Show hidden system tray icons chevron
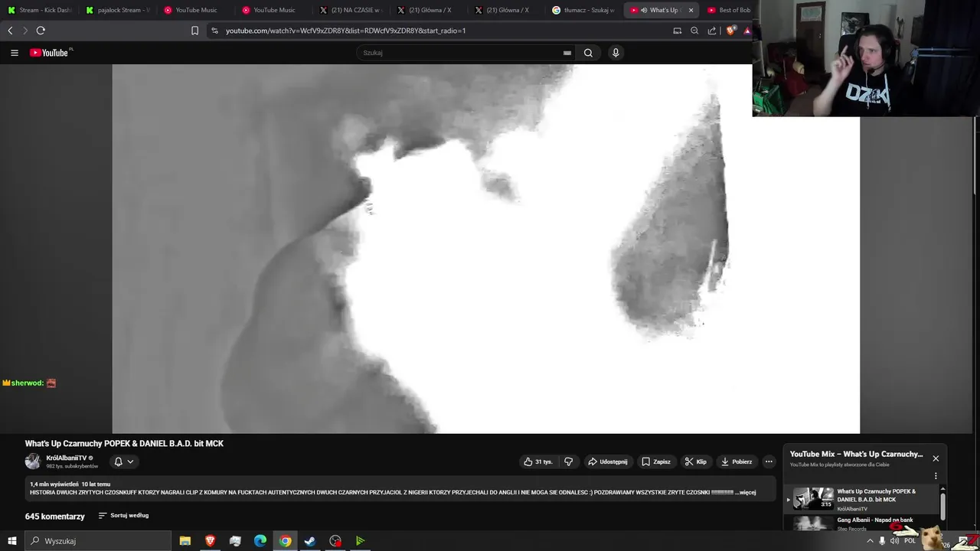Viewport: 980px width, 551px height. 870,541
